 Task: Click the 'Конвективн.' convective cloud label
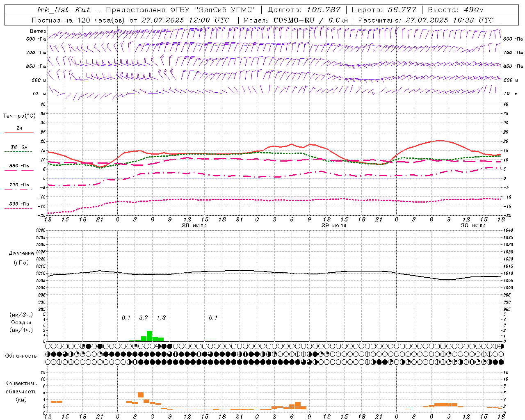21,383
